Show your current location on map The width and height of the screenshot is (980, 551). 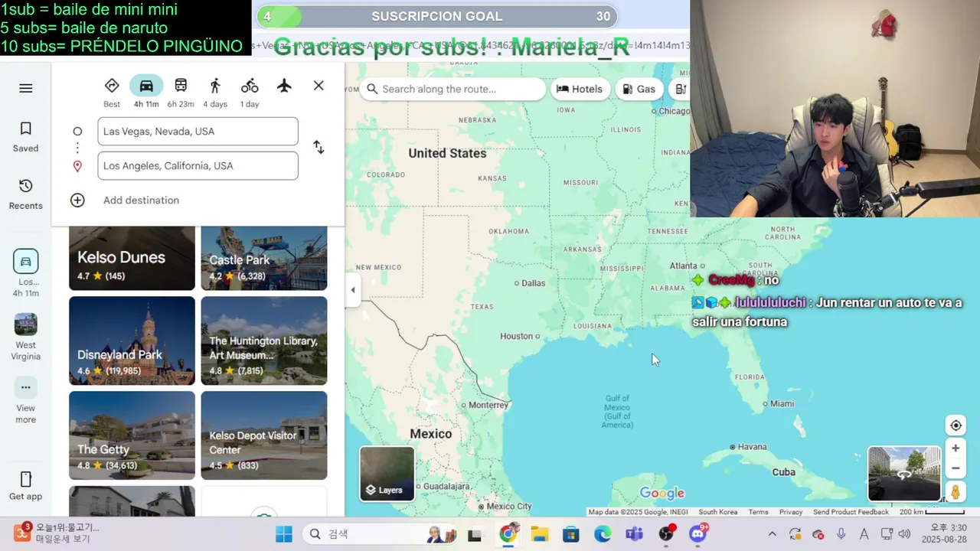pyautogui.click(x=955, y=425)
